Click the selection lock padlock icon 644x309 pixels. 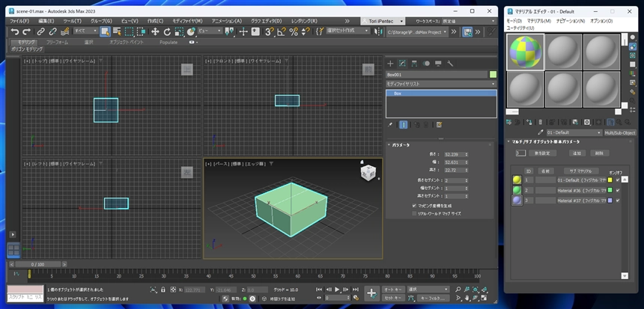coord(163,290)
